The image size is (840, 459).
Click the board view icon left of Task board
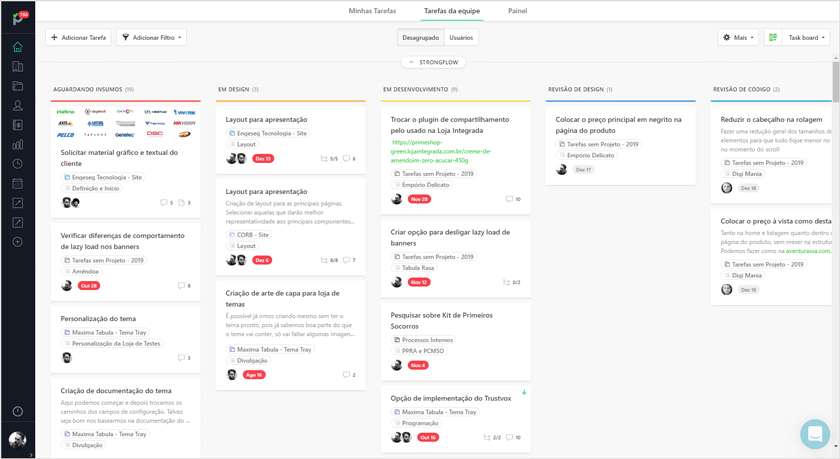[773, 37]
